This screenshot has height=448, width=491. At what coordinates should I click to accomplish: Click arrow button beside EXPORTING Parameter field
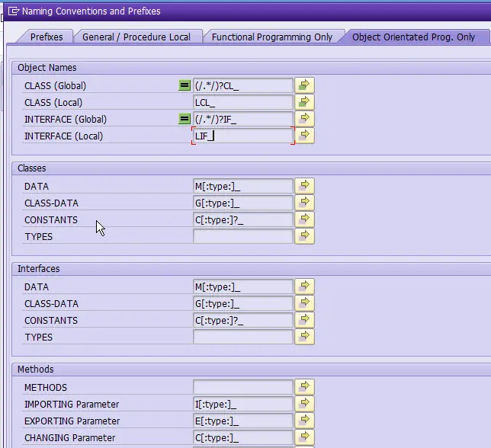pyautogui.click(x=304, y=421)
